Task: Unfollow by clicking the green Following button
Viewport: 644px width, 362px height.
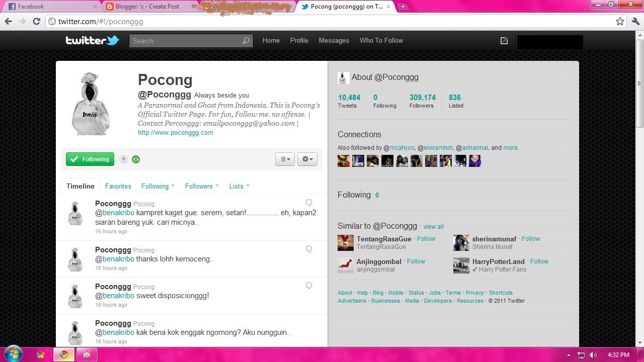Action: pos(90,159)
